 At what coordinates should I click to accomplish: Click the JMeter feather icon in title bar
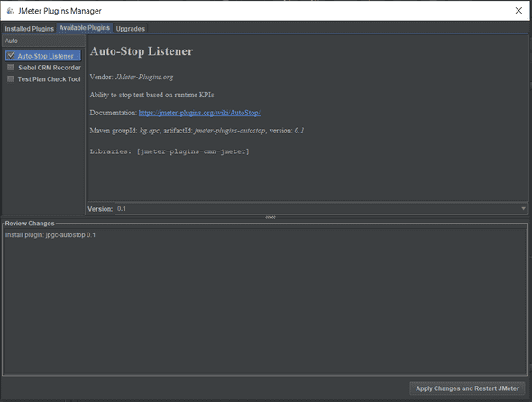point(10,11)
